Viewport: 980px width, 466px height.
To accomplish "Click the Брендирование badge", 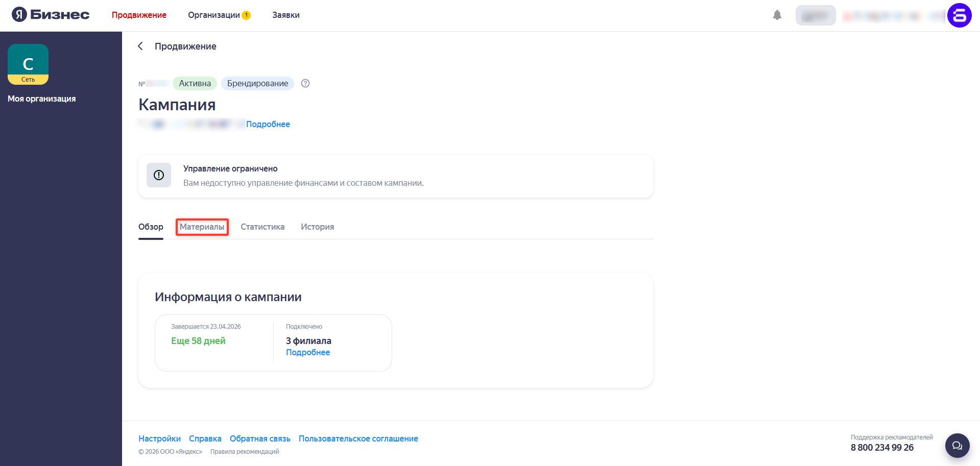I will [x=257, y=84].
